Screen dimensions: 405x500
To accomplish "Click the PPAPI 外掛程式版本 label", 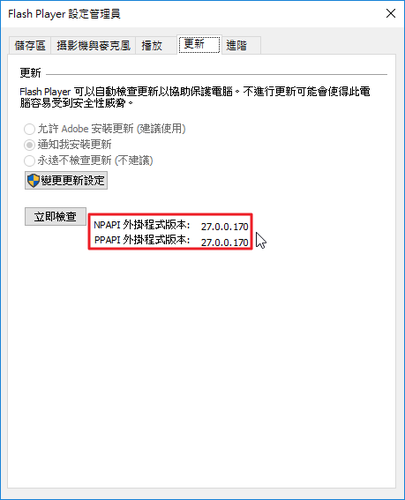I will (142, 240).
